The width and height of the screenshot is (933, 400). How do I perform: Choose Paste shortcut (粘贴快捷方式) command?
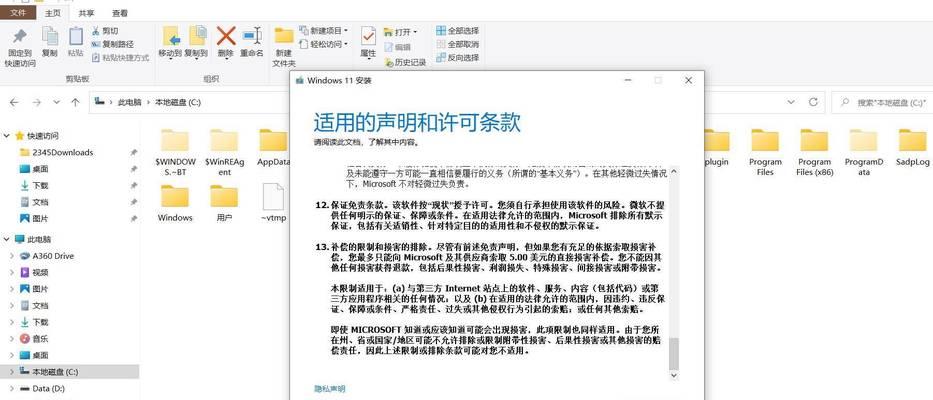click(x=120, y=58)
